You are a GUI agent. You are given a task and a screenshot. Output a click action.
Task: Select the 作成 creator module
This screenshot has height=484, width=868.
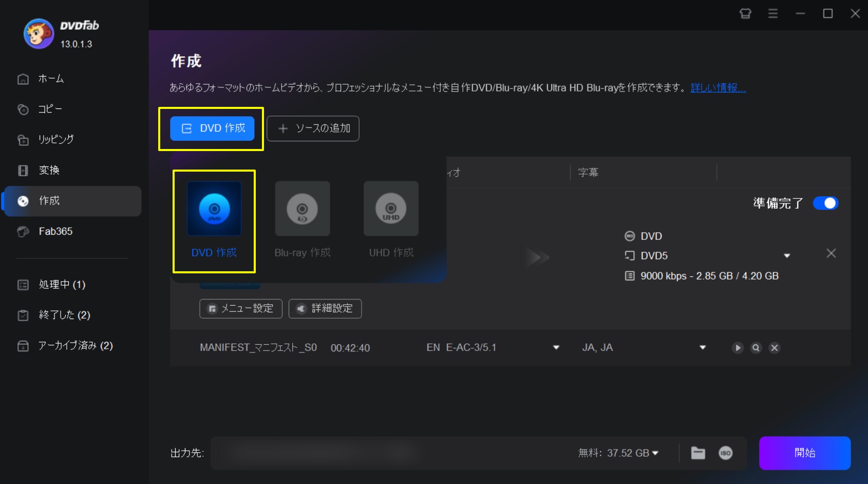tap(72, 201)
